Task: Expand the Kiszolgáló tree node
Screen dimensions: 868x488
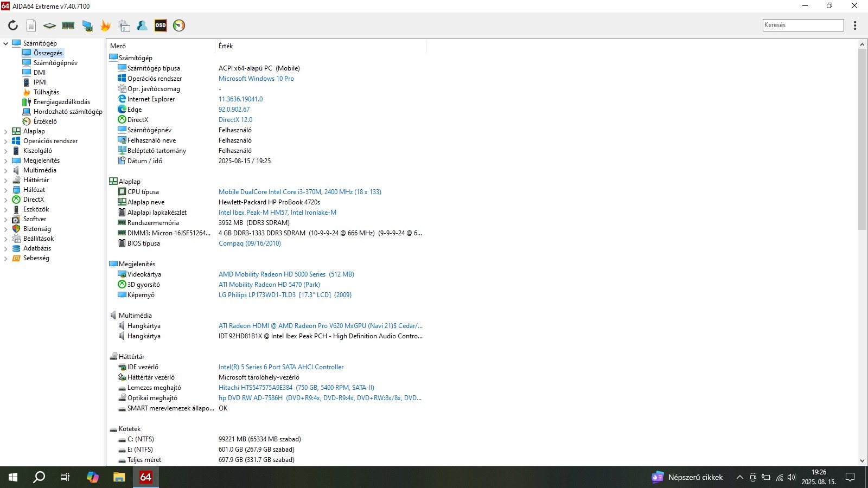Action: [x=6, y=151]
